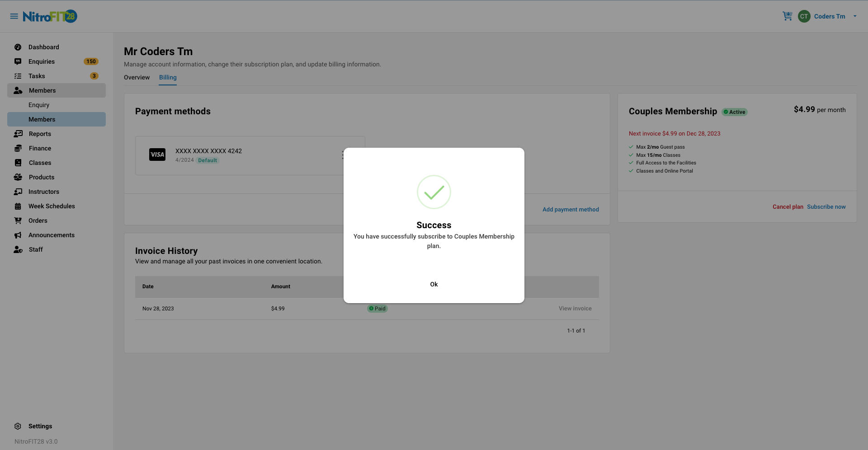This screenshot has height=450, width=868.
Task: Switch to the Overview tab
Action: click(137, 77)
